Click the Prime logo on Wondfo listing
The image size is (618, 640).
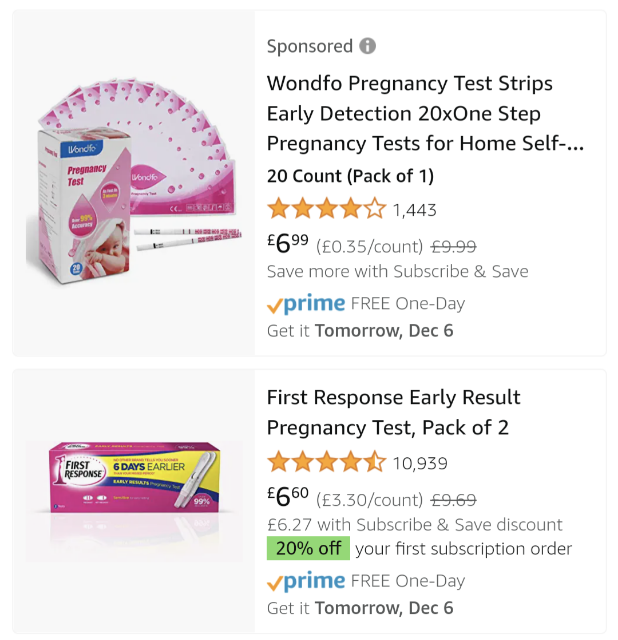(x=306, y=304)
